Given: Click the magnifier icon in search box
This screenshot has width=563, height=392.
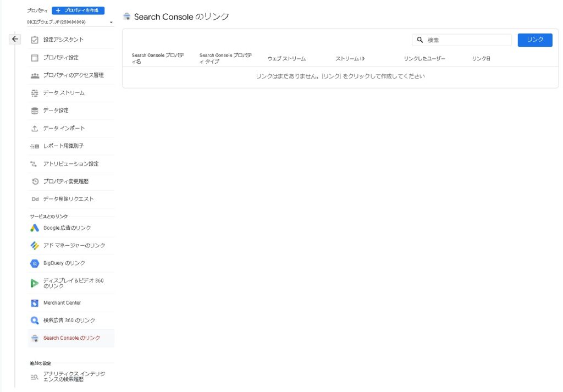Looking at the screenshot, I should click(420, 40).
